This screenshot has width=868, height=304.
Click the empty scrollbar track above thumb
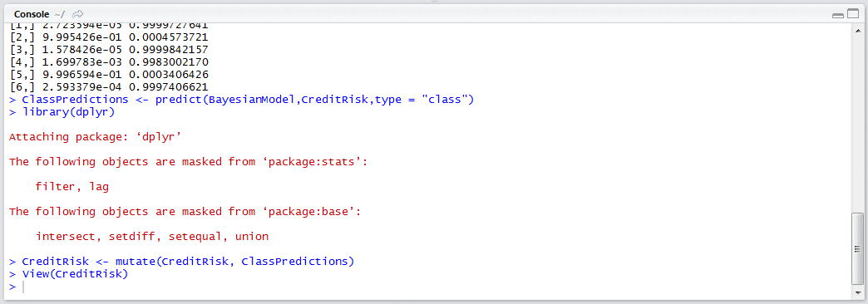[857, 123]
